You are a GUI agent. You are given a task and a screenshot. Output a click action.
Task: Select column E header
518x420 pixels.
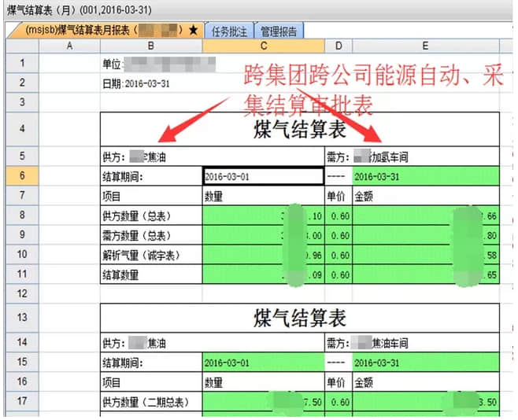[x=425, y=47]
